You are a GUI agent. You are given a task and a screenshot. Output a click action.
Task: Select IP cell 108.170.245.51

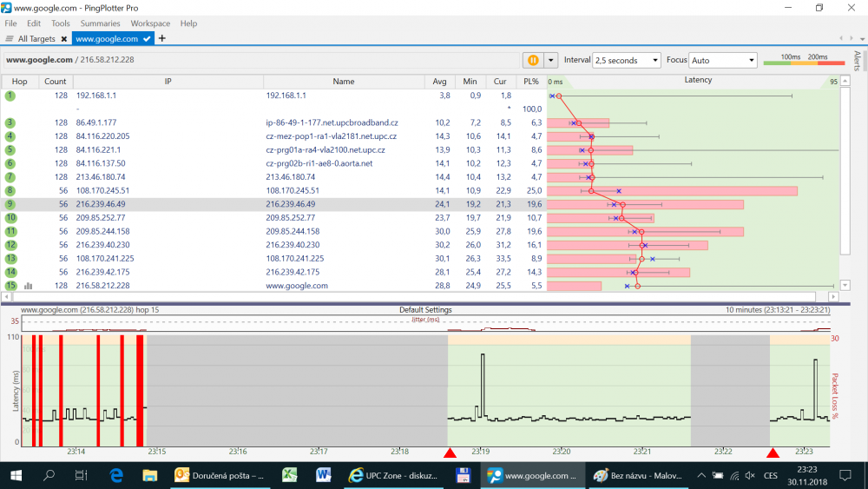pyautogui.click(x=102, y=190)
